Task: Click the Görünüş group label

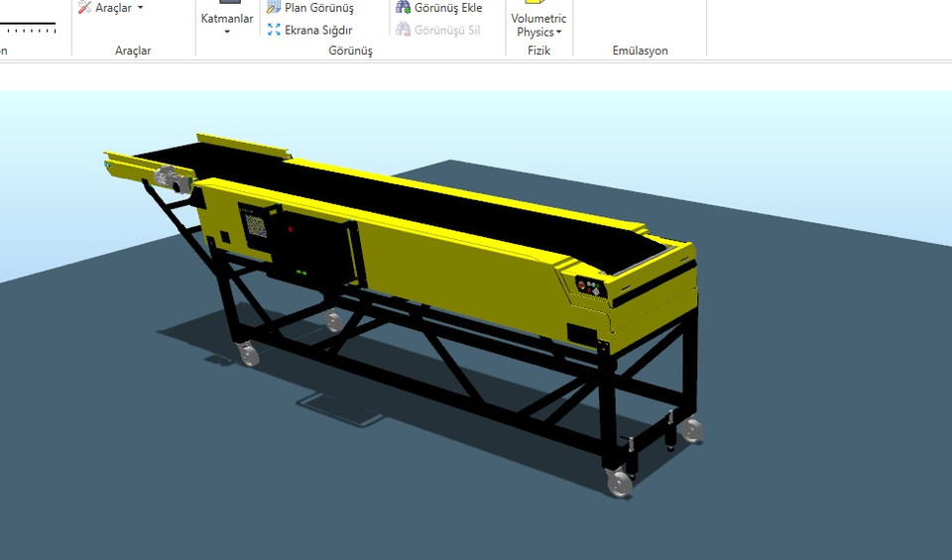Action: point(350,51)
